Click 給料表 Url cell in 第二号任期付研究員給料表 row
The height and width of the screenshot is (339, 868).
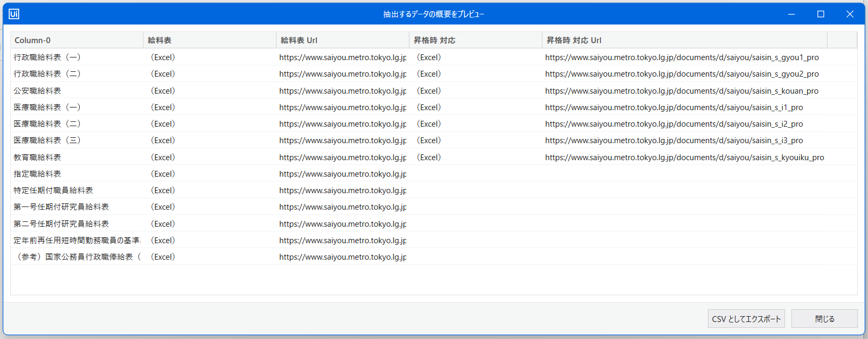click(x=343, y=224)
